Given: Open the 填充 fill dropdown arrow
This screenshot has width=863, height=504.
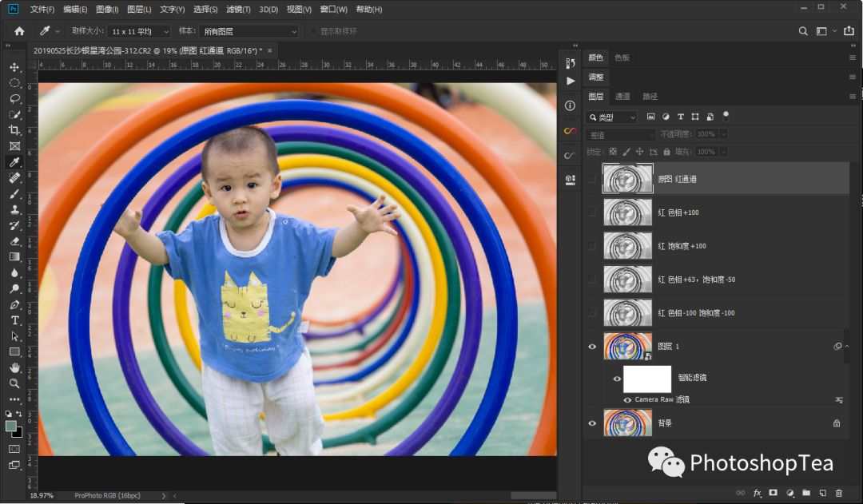Looking at the screenshot, I should click(x=724, y=152).
